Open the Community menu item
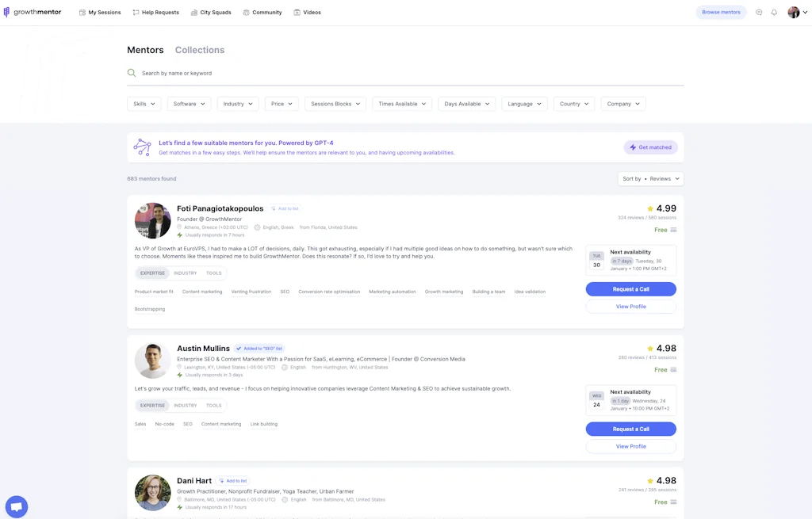812x519 pixels. [262, 12]
